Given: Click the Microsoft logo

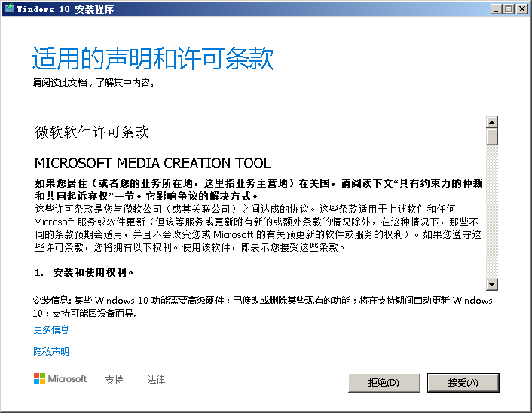Looking at the screenshot, I should pos(60,379).
